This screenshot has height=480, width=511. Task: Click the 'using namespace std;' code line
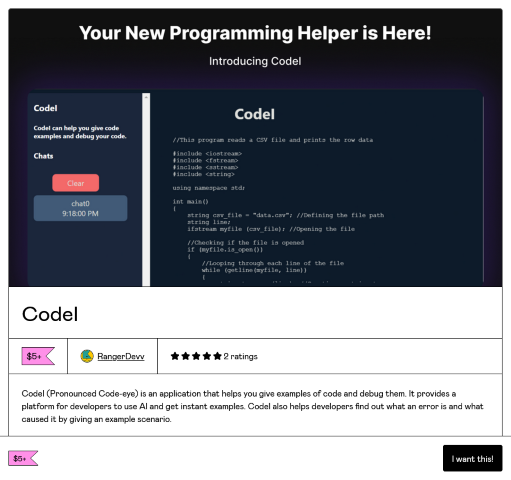coord(209,188)
